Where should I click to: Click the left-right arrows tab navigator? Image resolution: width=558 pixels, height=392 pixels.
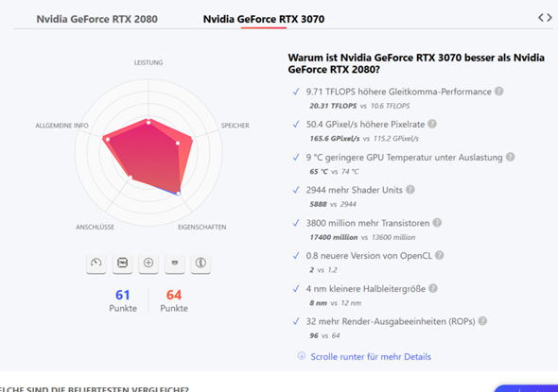click(545, 17)
